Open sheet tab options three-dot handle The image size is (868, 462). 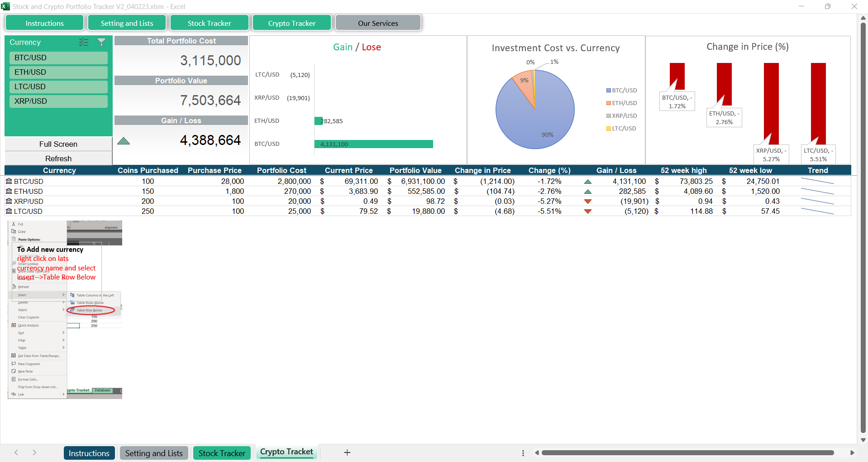click(523, 453)
